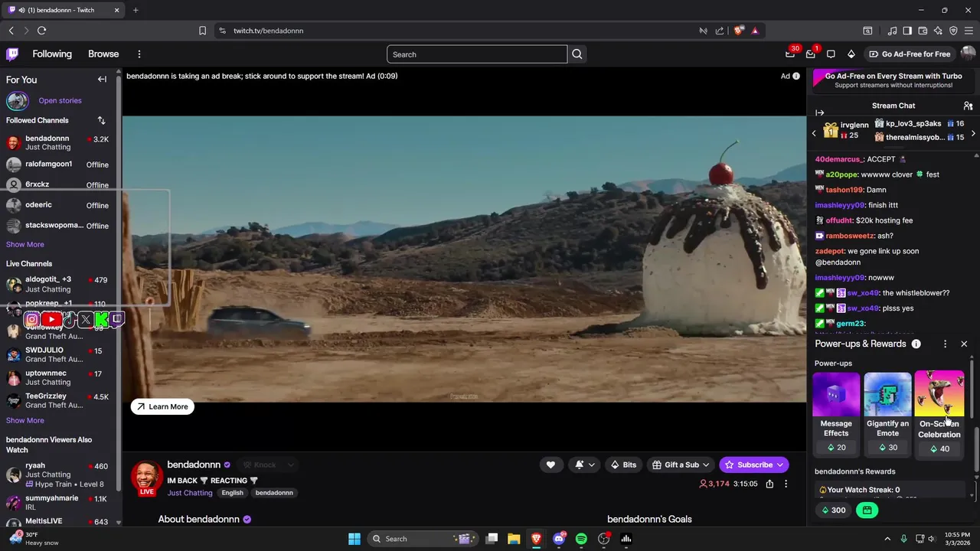Click the Brave Shields lion icon
Viewport: 980px width, 551px height.
(738, 31)
